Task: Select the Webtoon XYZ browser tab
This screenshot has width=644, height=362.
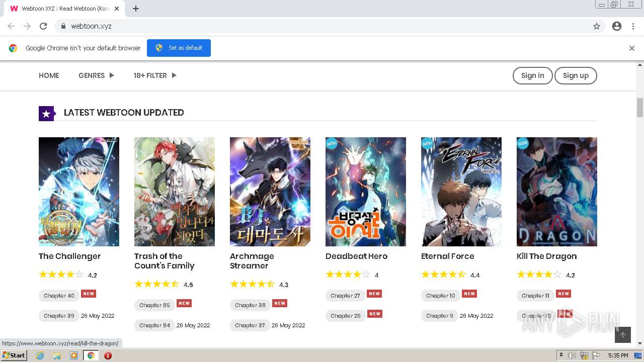Action: point(64,9)
